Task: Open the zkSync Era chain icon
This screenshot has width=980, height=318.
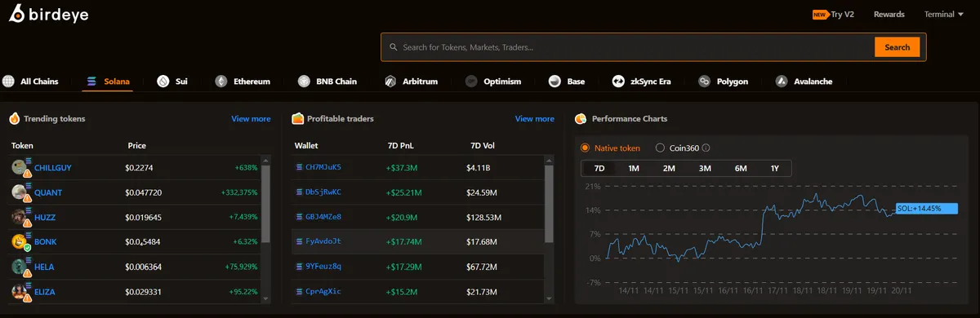Action: (619, 82)
